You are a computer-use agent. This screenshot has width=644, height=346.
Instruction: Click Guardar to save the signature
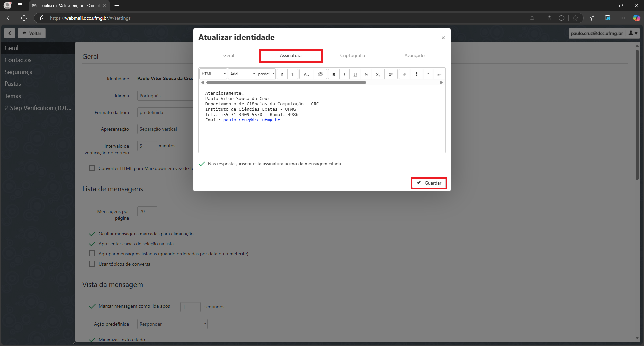pos(429,183)
